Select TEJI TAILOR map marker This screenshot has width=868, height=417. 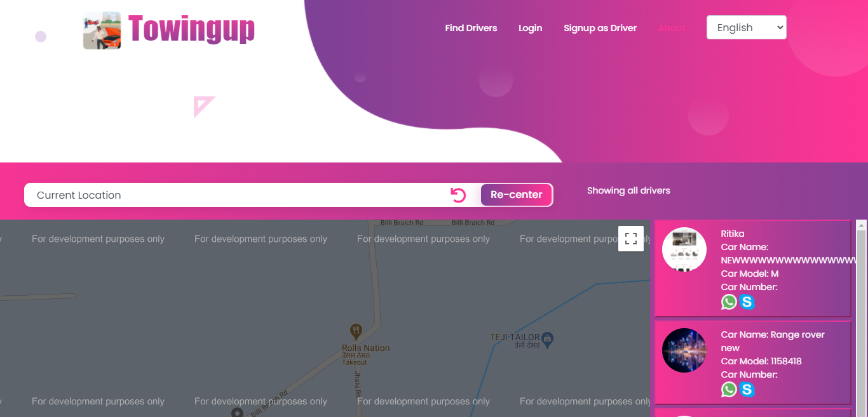tap(548, 337)
